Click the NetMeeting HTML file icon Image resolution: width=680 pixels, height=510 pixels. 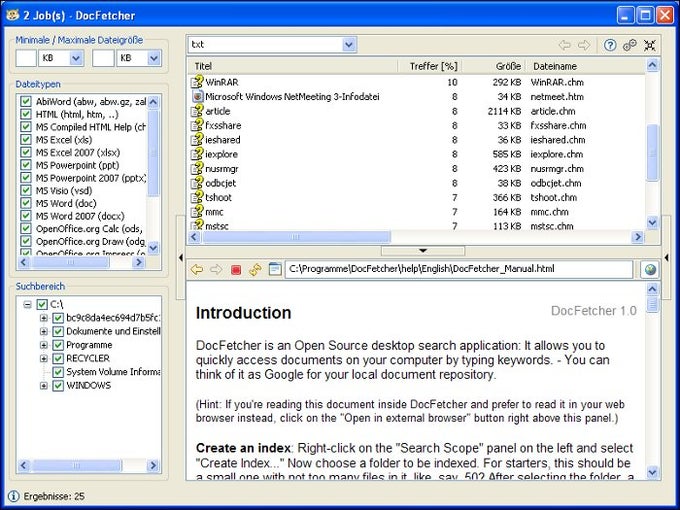pos(197,96)
